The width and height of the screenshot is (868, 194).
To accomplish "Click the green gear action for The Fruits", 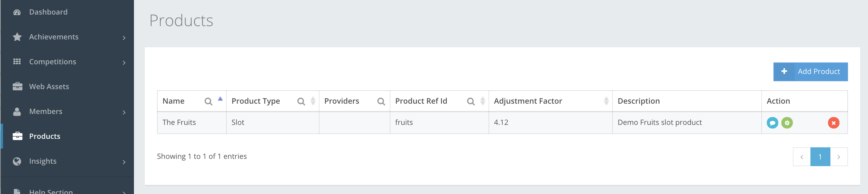I will click(x=787, y=122).
